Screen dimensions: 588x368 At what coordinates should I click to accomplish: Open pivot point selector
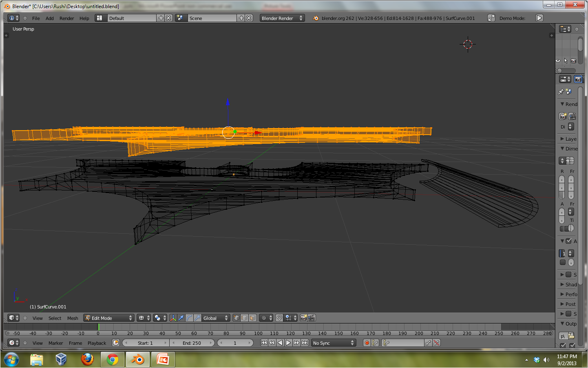click(x=160, y=318)
